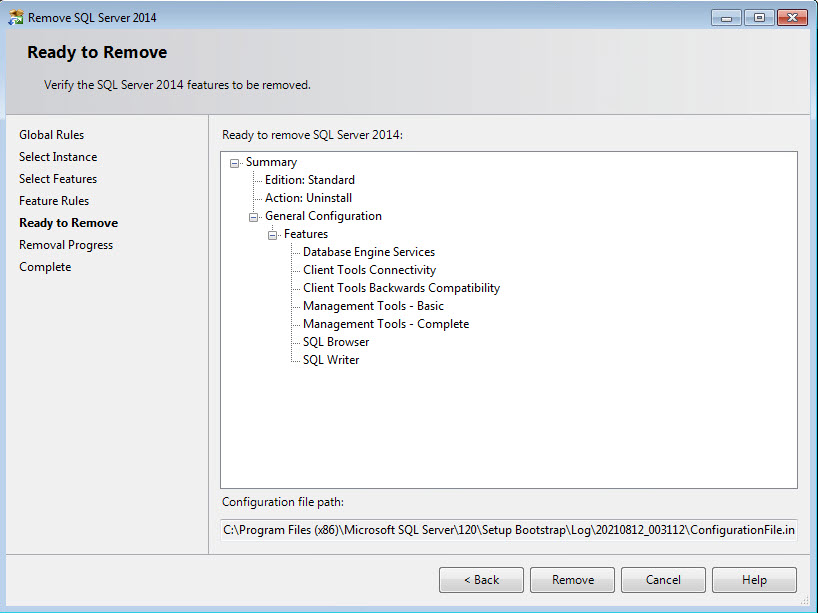Image resolution: width=818 pixels, height=613 pixels.
Task: Click the Complete step in sidebar
Action: pyautogui.click(x=45, y=267)
